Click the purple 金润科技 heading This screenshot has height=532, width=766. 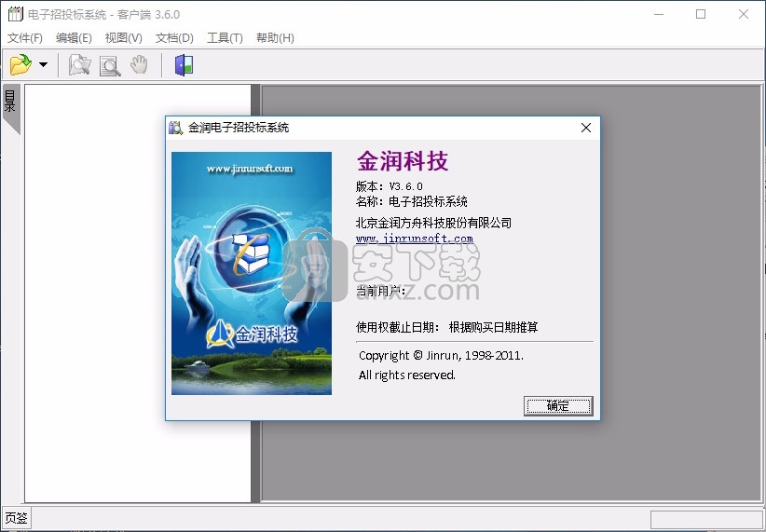(x=403, y=161)
